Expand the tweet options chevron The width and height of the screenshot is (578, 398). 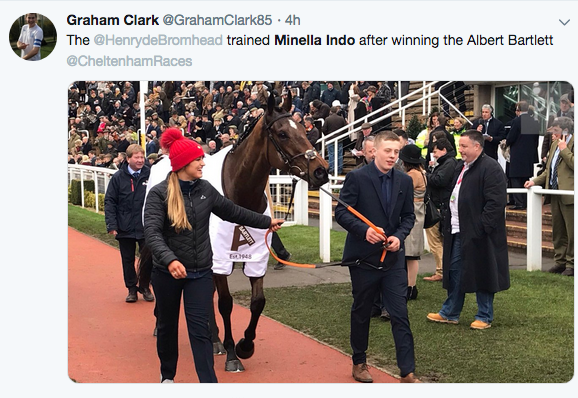[564, 22]
